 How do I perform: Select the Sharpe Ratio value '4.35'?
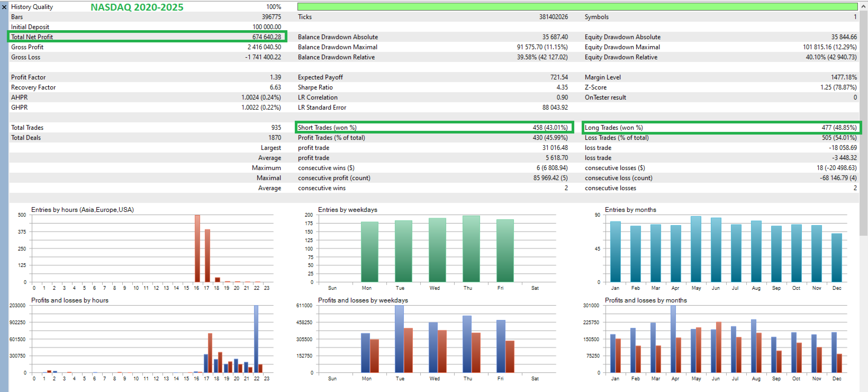[563, 87]
